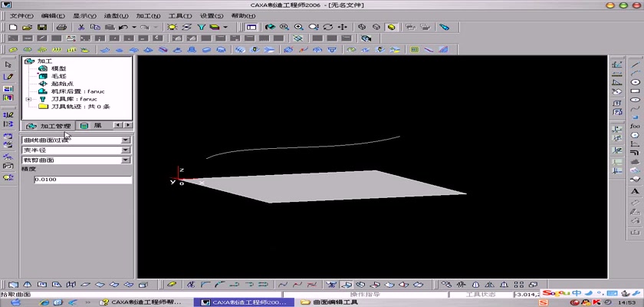The width and height of the screenshot is (644, 307).
Task: Click the line tool icon in right toolbar
Action: [635, 64]
